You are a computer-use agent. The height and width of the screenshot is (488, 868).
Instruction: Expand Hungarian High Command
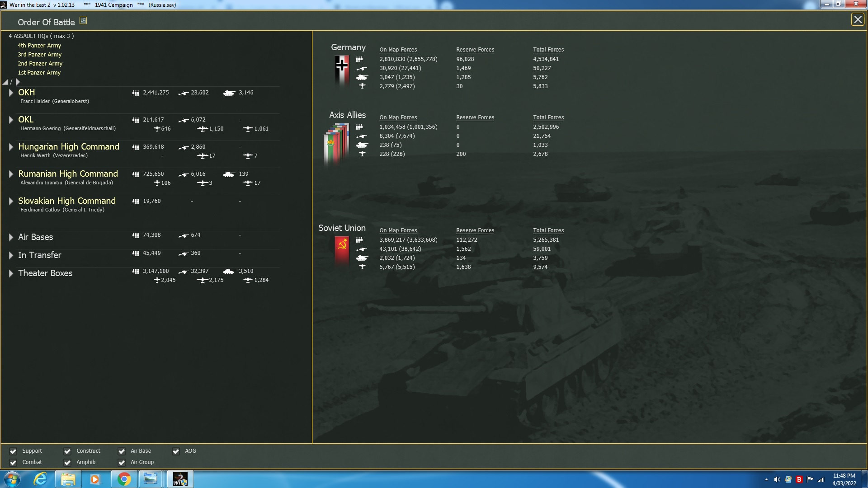11,147
